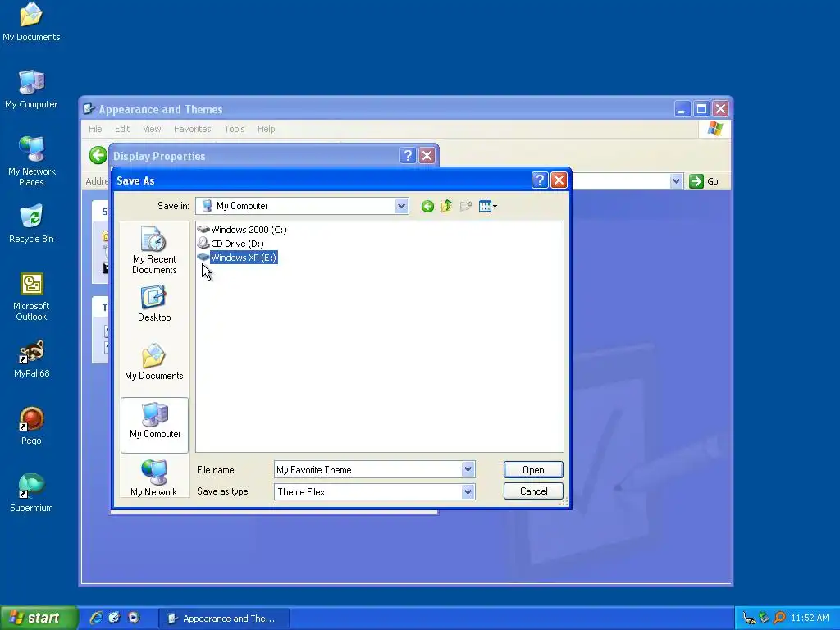Select Desktop in the Save As places bar
The height and width of the screenshot is (630, 840).
pyautogui.click(x=154, y=304)
